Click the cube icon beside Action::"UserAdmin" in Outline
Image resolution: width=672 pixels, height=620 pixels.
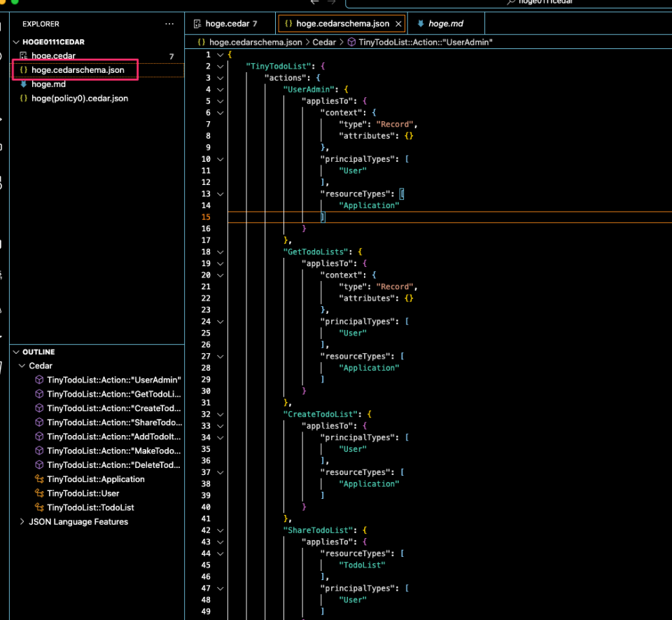(x=38, y=380)
